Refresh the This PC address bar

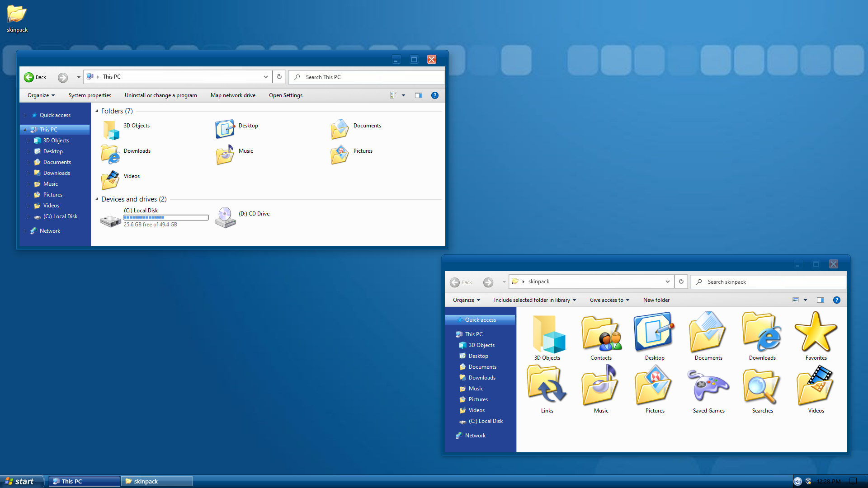(x=279, y=77)
